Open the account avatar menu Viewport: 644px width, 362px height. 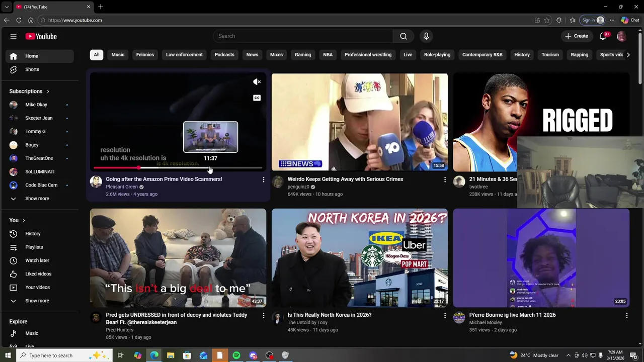pos(621,36)
